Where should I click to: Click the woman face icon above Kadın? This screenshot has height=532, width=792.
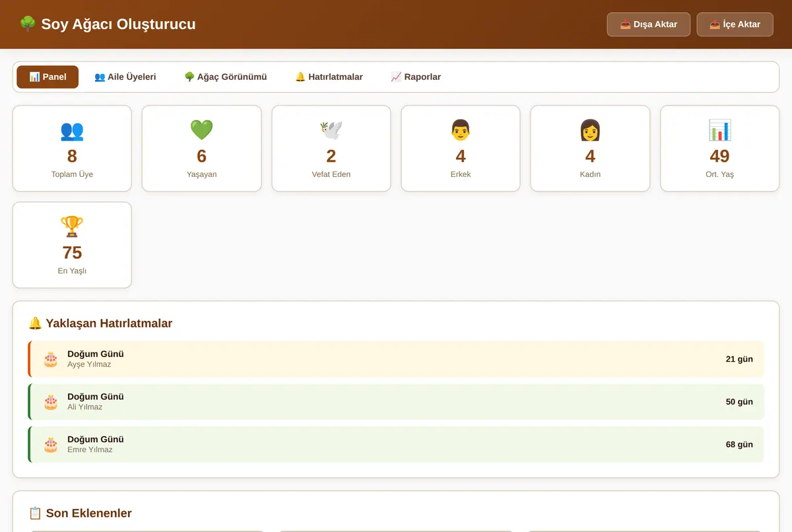590,130
